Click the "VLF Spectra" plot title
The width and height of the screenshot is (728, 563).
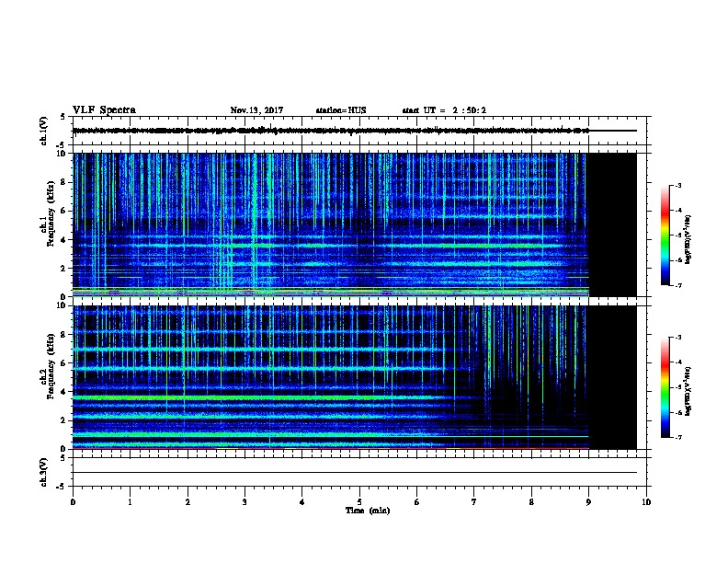pyautogui.click(x=104, y=110)
